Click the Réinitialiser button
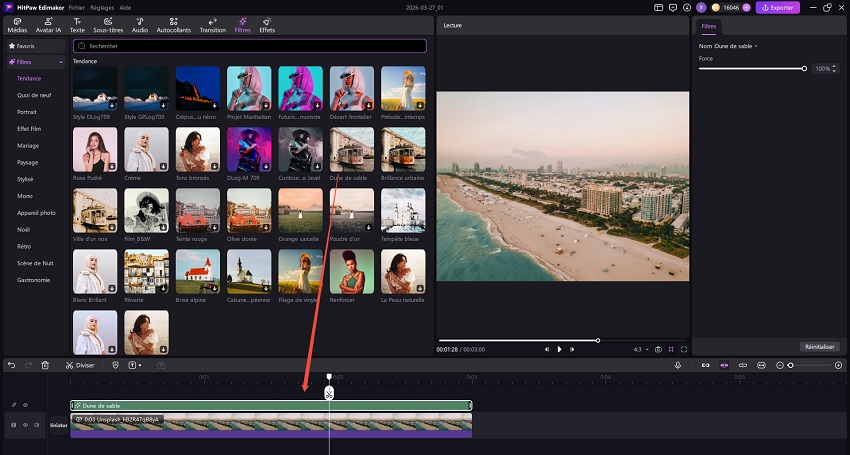This screenshot has height=455, width=850. click(x=818, y=346)
